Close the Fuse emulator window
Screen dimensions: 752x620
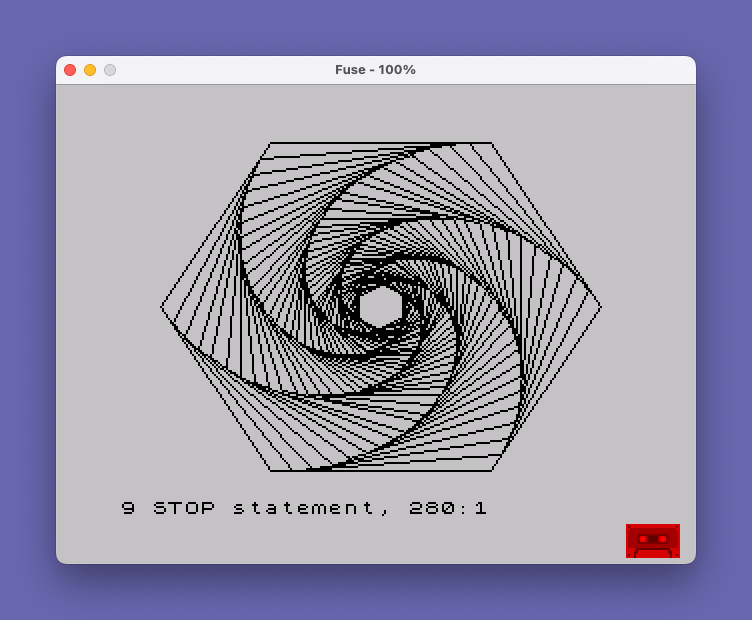point(70,70)
